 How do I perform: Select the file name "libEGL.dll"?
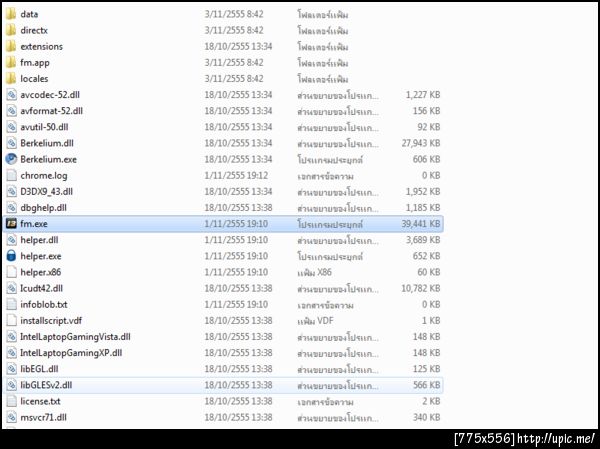pyautogui.click(x=39, y=369)
